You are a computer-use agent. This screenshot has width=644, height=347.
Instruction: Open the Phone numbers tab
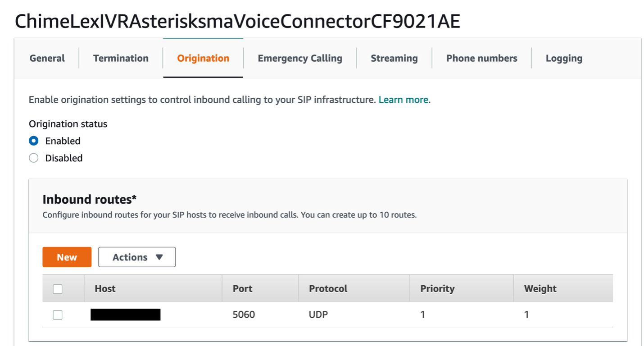click(481, 58)
